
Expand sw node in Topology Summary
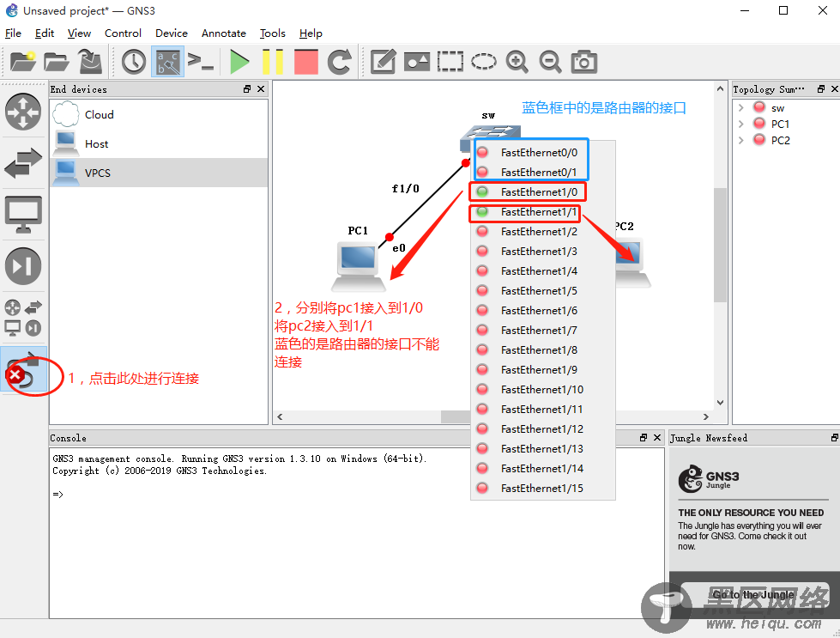click(x=740, y=107)
